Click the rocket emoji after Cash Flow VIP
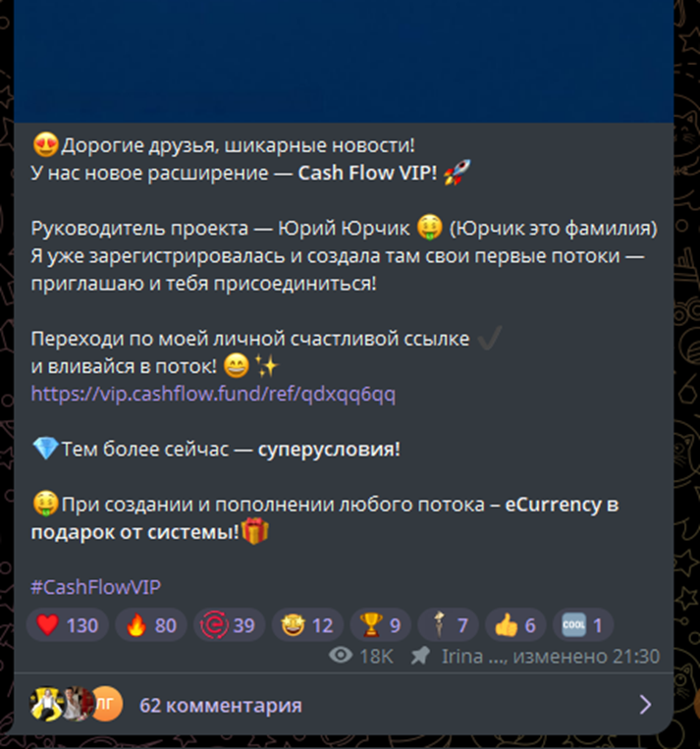 pyautogui.click(x=457, y=173)
